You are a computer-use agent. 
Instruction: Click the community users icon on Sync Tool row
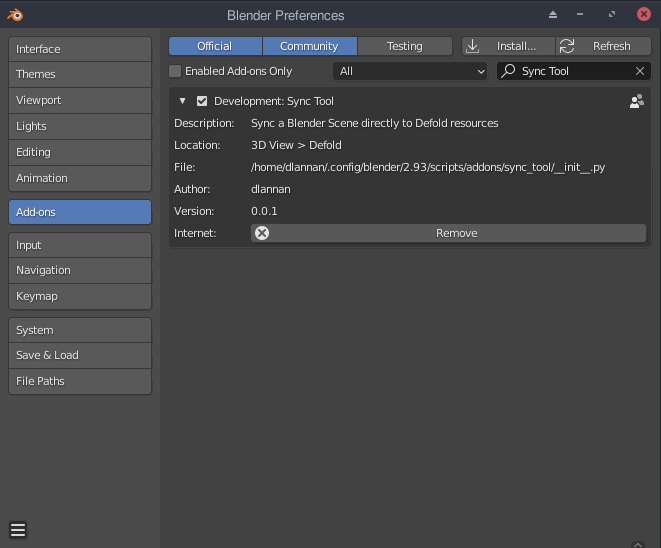pyautogui.click(x=637, y=101)
